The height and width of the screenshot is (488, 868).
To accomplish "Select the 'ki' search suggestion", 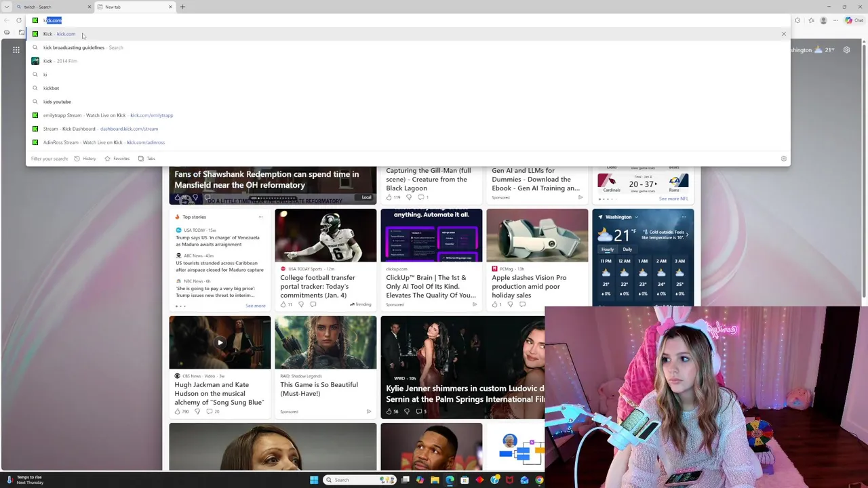I will click(x=407, y=75).
